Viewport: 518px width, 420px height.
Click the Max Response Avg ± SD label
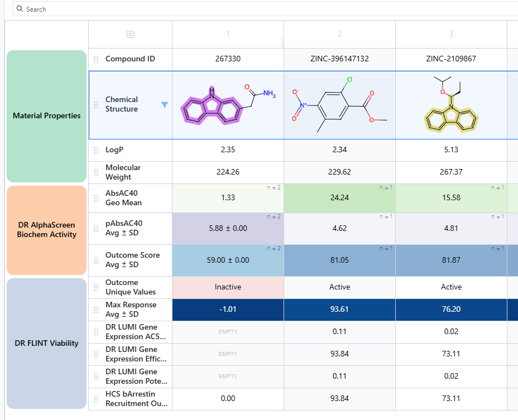click(x=131, y=310)
